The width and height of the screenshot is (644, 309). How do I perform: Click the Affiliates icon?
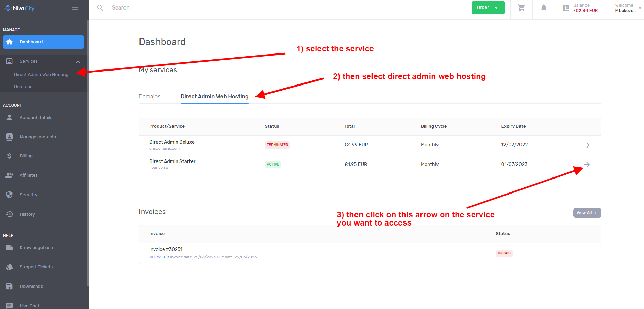pyautogui.click(x=10, y=175)
